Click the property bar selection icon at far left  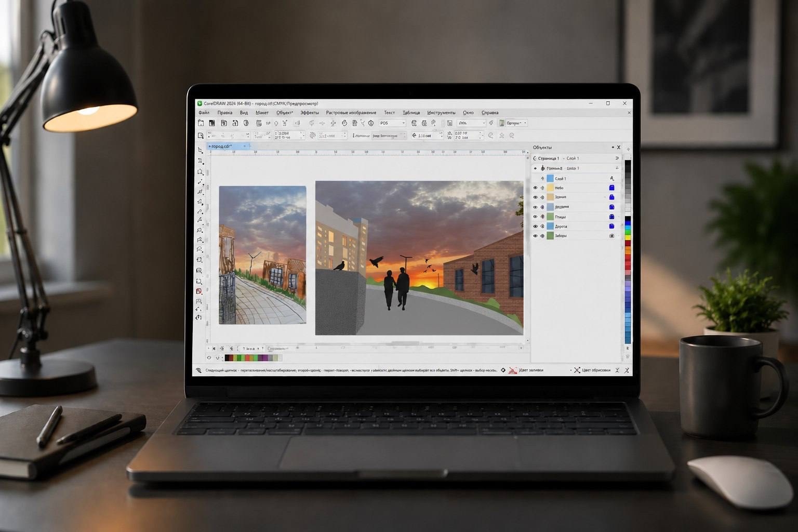201,136
